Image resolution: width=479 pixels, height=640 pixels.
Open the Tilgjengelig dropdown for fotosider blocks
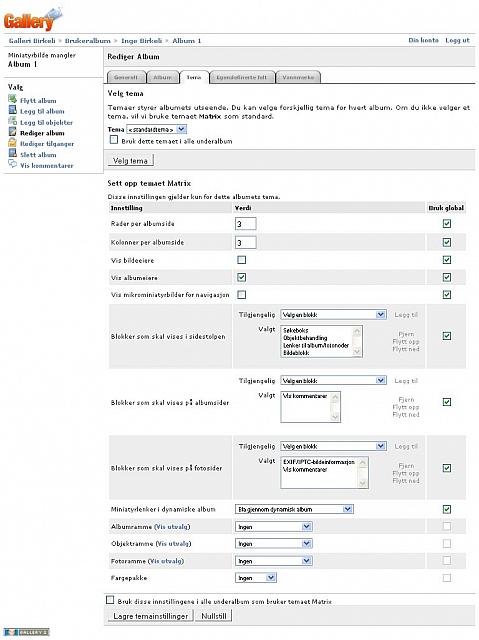click(333, 446)
